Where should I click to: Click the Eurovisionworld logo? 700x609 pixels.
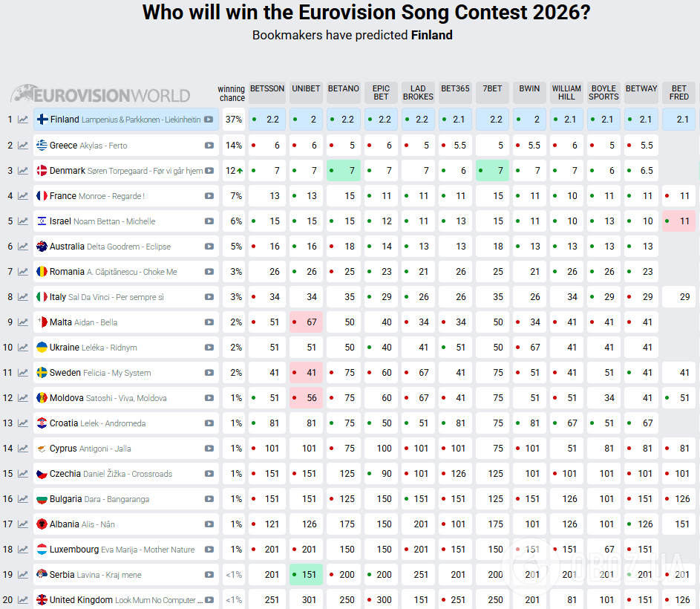coord(100,94)
